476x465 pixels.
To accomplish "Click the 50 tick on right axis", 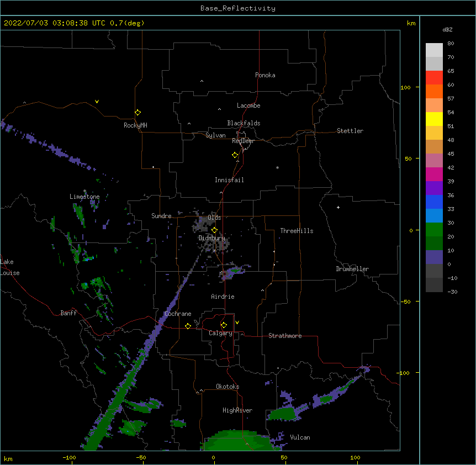I will (408, 158).
